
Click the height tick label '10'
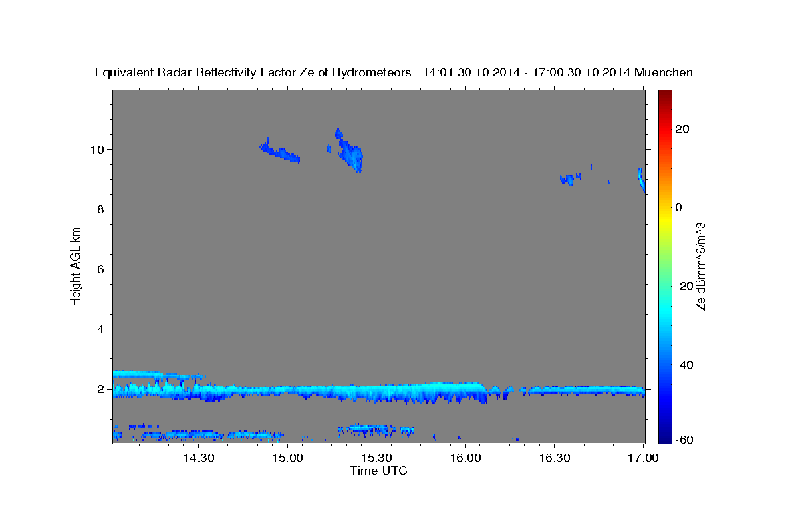pos(98,149)
